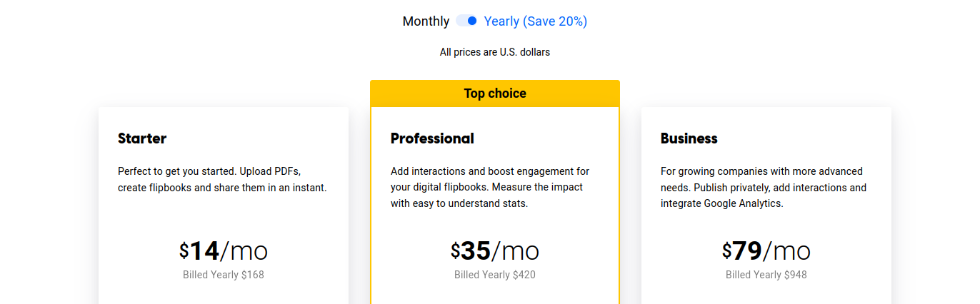
Task: Click the dollar sign beside 79
Action: tap(726, 250)
